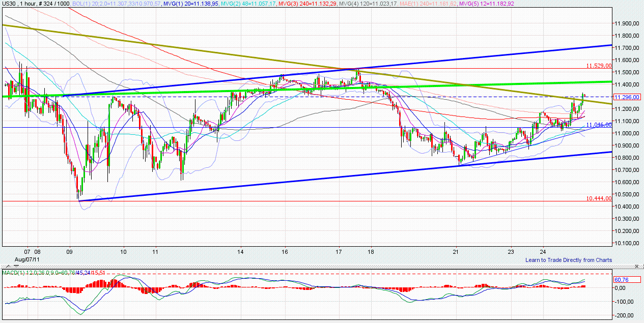Close the MACD indicator pane
Screen dimensions: 644x323
[637, 266]
